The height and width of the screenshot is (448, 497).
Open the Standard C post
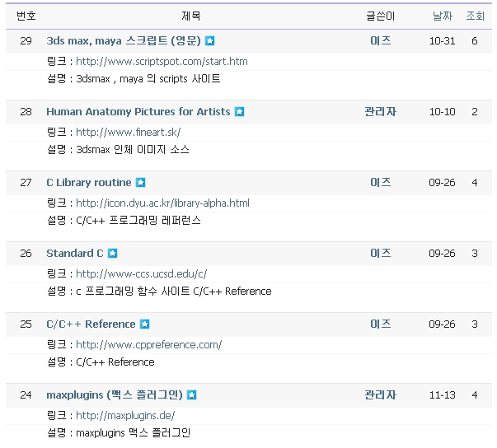pyautogui.click(x=75, y=254)
